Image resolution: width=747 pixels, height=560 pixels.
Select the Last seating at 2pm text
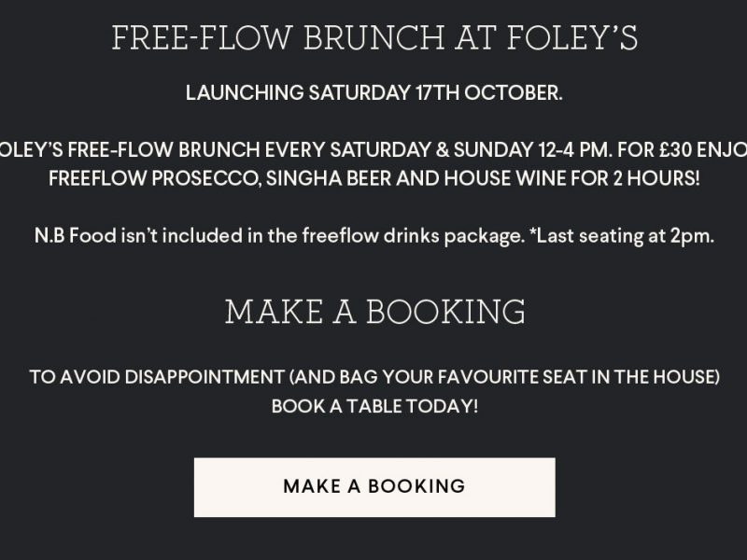pos(625,236)
